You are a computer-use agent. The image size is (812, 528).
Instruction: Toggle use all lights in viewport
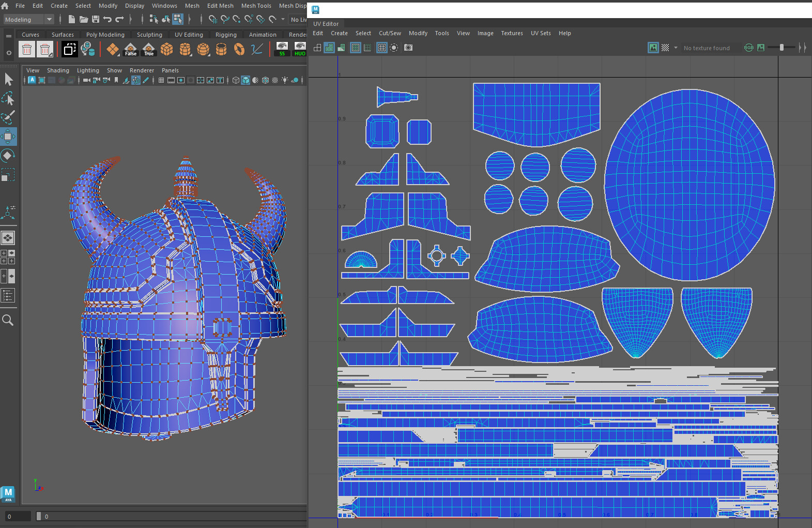click(x=285, y=80)
